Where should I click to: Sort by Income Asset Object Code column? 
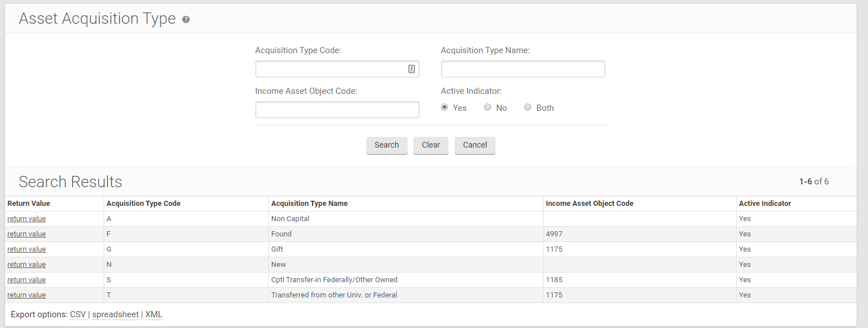coord(589,204)
